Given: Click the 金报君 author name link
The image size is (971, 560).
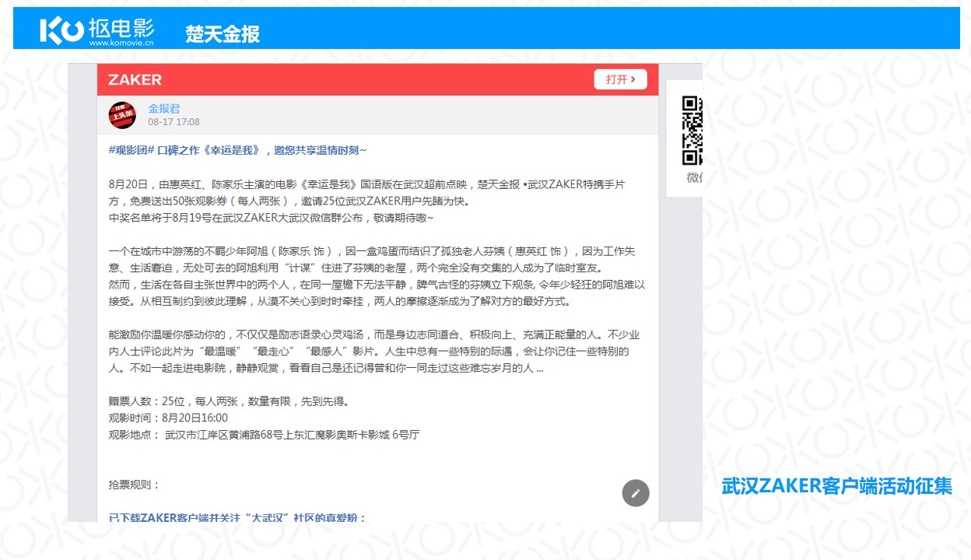Looking at the screenshot, I should 164,109.
